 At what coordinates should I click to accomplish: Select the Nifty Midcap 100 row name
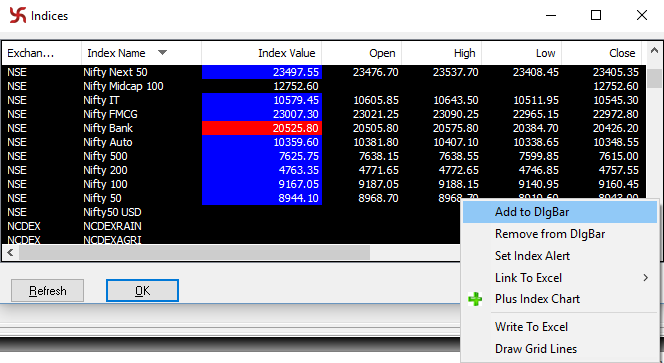click(123, 86)
